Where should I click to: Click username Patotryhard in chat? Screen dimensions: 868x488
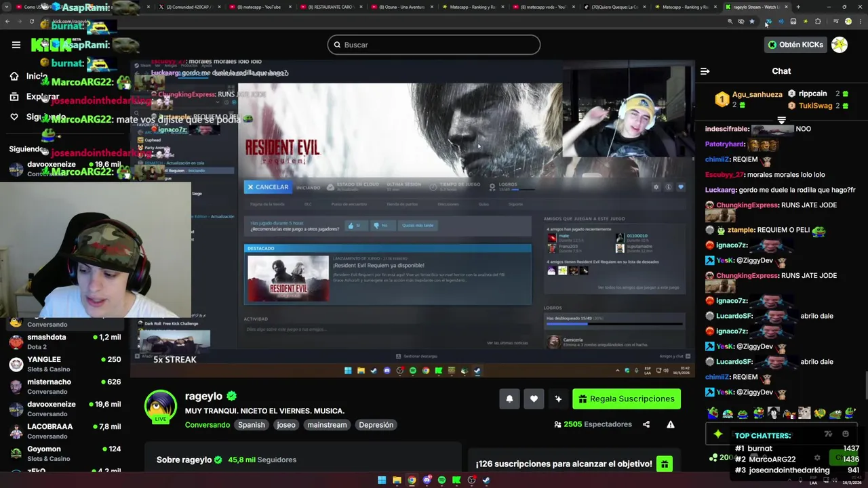click(725, 144)
